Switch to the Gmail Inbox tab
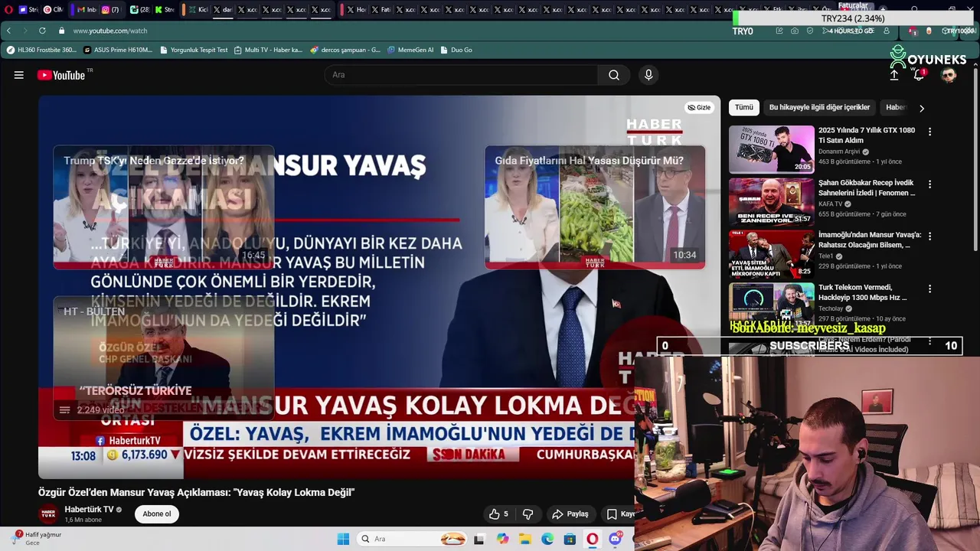Screen dimensions: 980x551 pyautogui.click(x=87, y=10)
